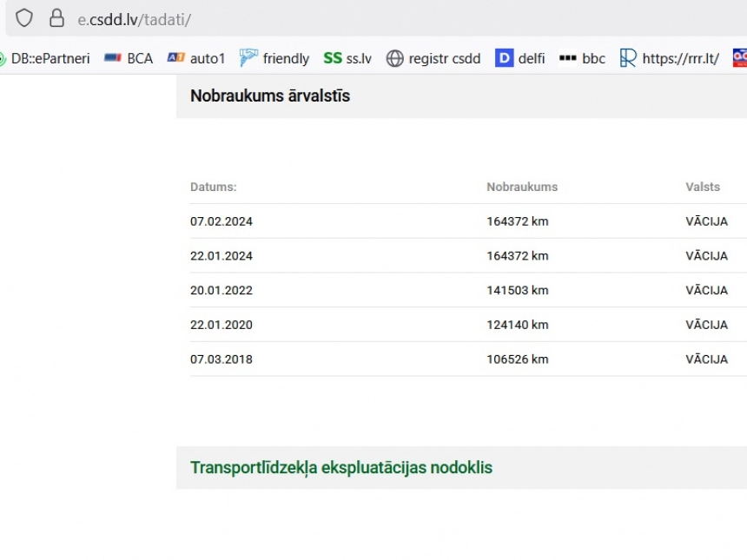This screenshot has height=560, width=747.
Task: Launch the bbc bookmark
Action: 582,58
